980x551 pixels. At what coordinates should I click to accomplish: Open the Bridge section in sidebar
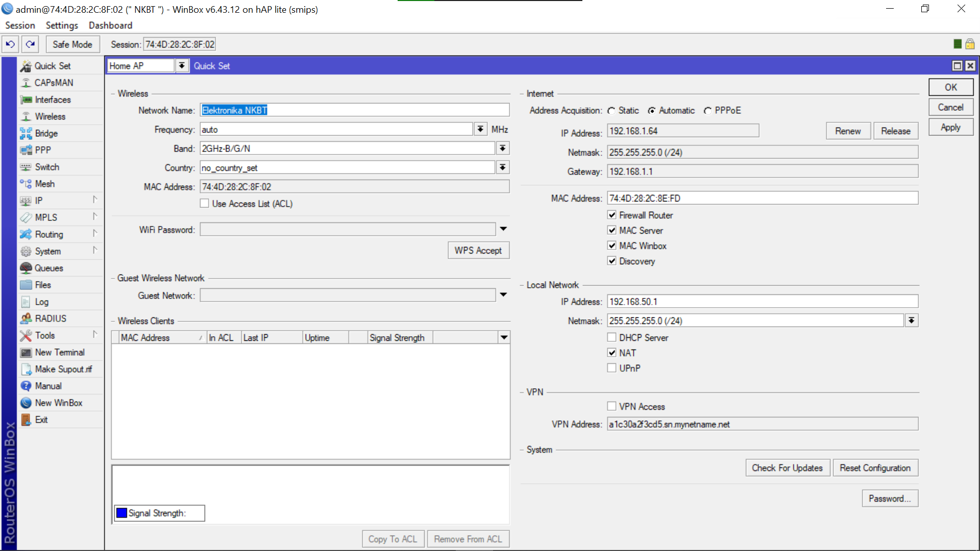(x=46, y=133)
